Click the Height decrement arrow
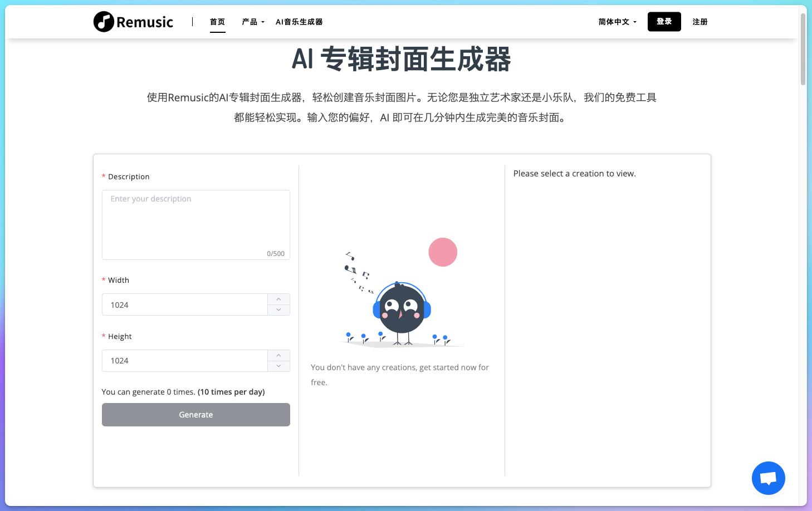The height and width of the screenshot is (511, 812). pos(278,366)
